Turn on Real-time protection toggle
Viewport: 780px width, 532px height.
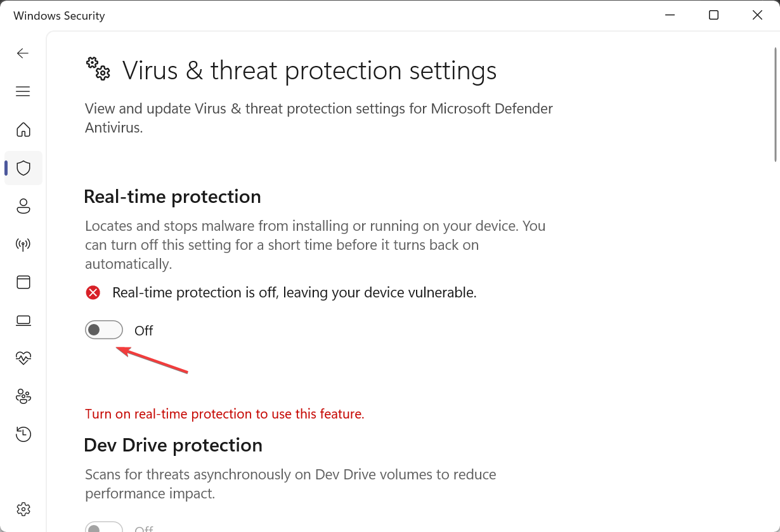click(x=104, y=330)
